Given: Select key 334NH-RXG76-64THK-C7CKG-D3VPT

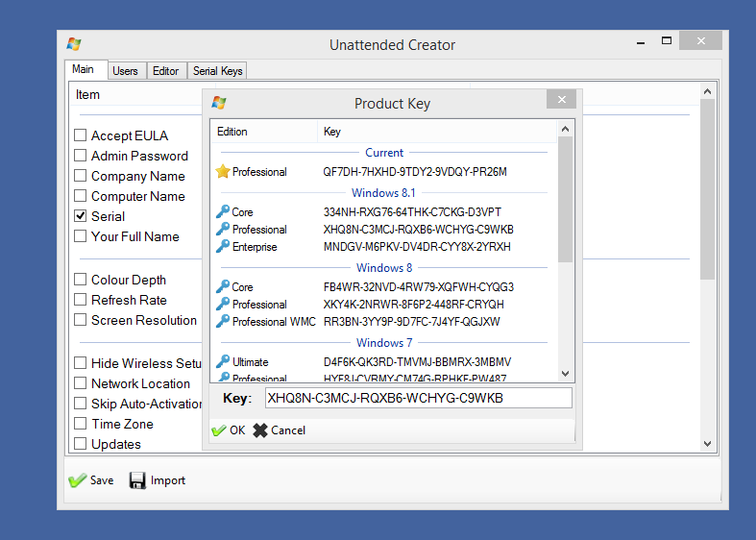Looking at the screenshot, I should point(412,212).
